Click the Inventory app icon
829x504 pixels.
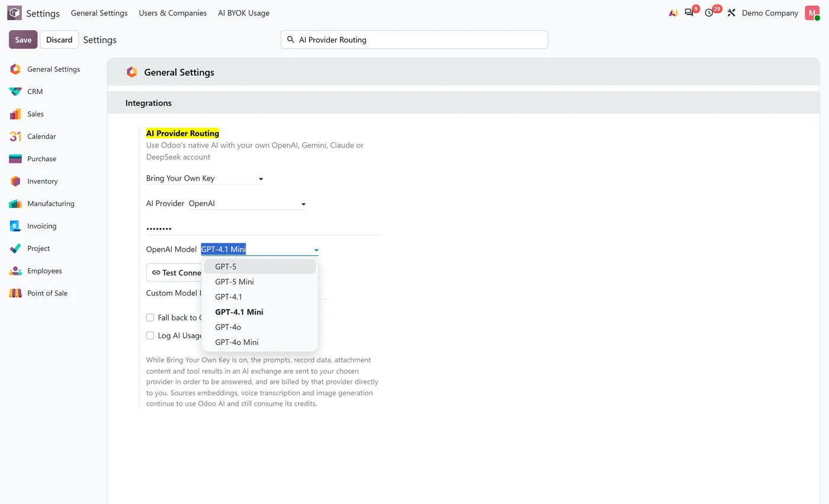pos(15,181)
